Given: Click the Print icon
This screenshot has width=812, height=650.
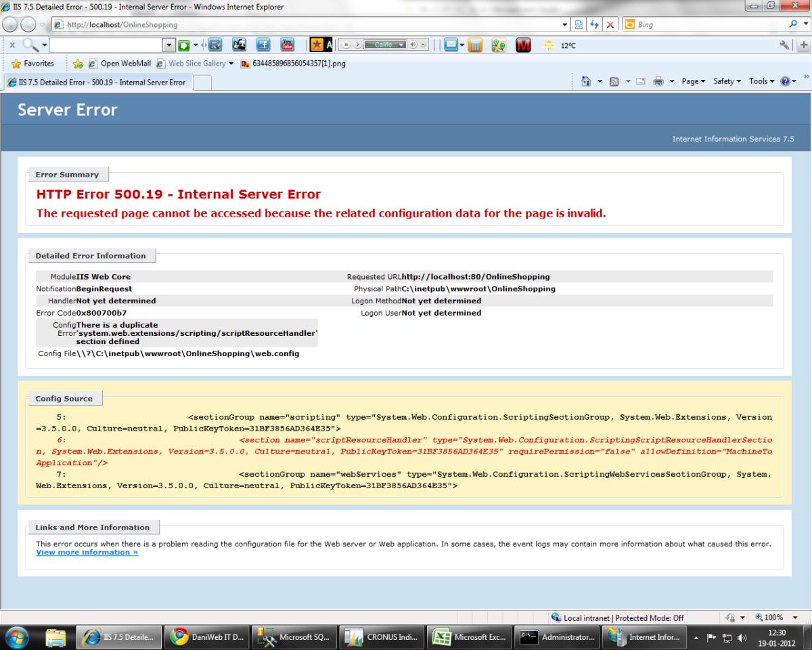Looking at the screenshot, I should 658,81.
